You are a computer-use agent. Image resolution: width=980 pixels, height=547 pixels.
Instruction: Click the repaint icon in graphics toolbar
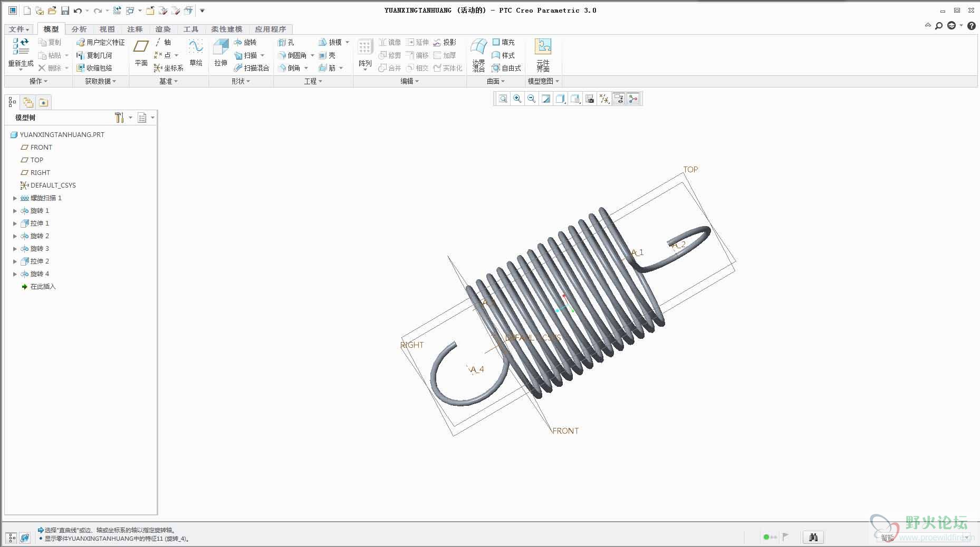click(546, 99)
